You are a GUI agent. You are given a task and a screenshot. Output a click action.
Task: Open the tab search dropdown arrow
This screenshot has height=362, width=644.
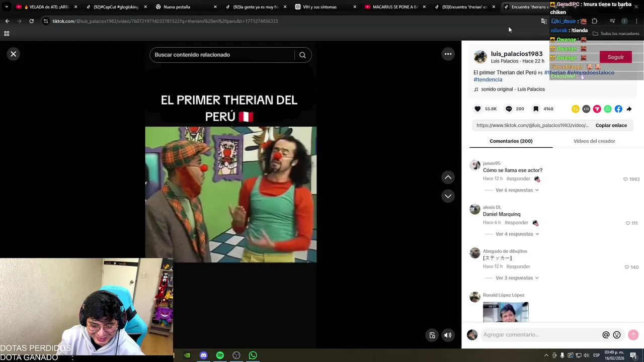tap(7, 7)
